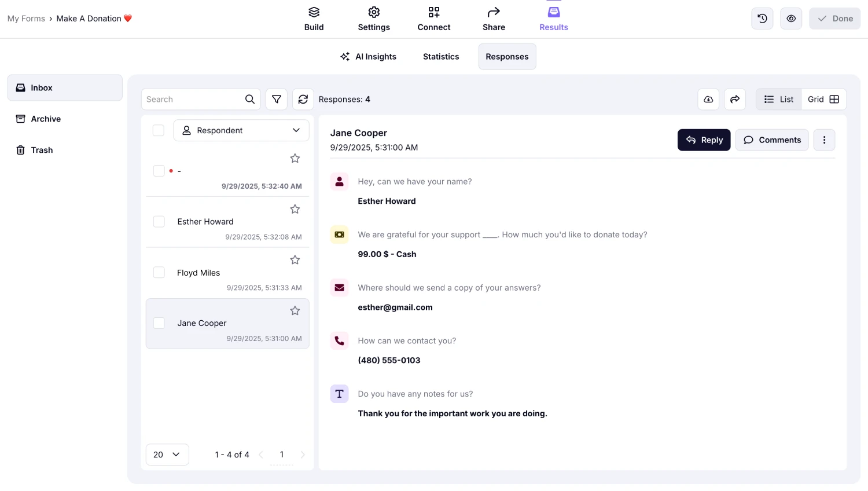868x491 pixels.
Task: Check the Floyd Miles response checkbox
Action: pos(159,272)
